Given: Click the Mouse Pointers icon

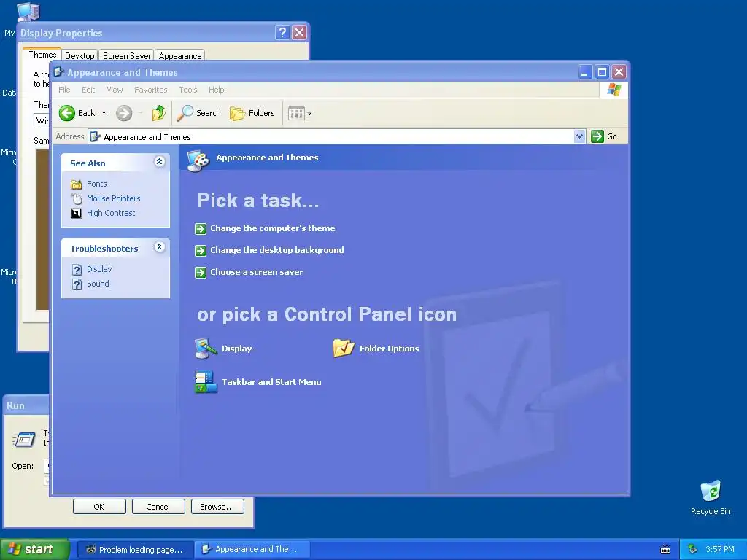Looking at the screenshot, I should 76,198.
